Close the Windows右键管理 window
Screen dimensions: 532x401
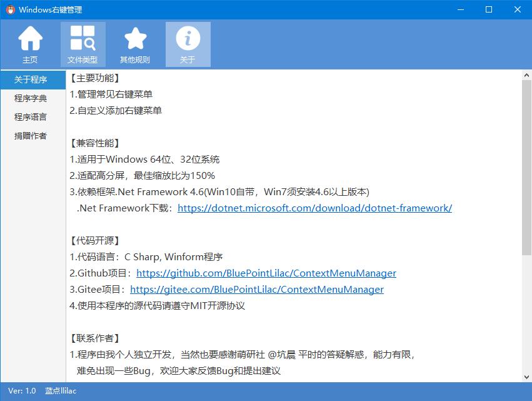click(518, 9)
